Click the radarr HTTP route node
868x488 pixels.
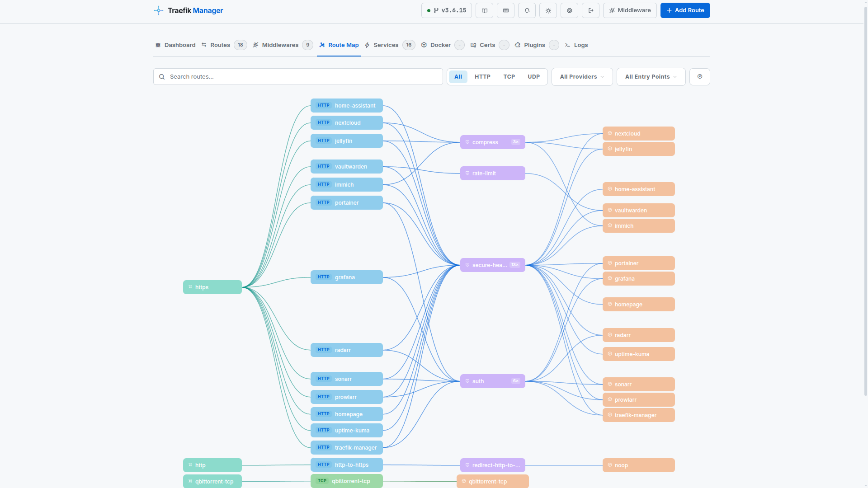tap(347, 350)
